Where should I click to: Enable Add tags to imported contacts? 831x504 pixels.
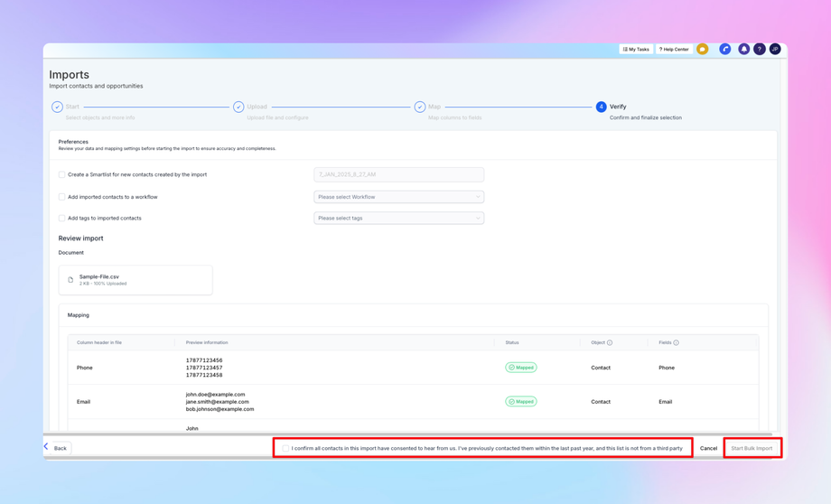coord(61,218)
